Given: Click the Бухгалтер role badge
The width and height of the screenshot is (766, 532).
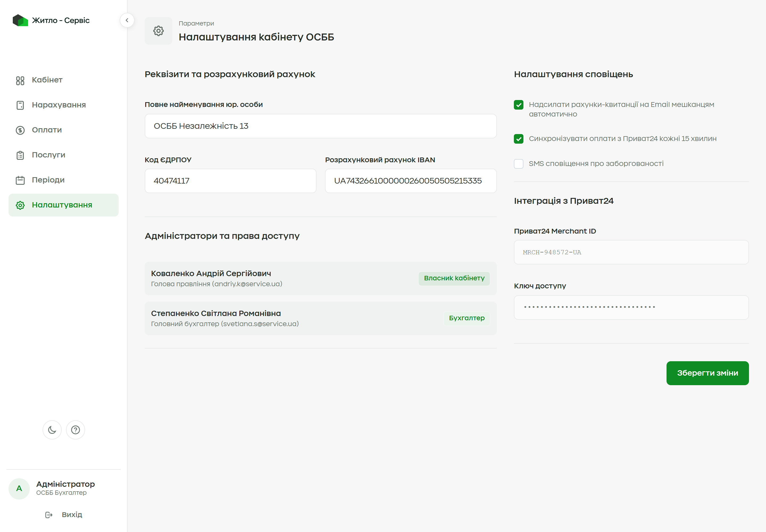Looking at the screenshot, I should coord(467,318).
